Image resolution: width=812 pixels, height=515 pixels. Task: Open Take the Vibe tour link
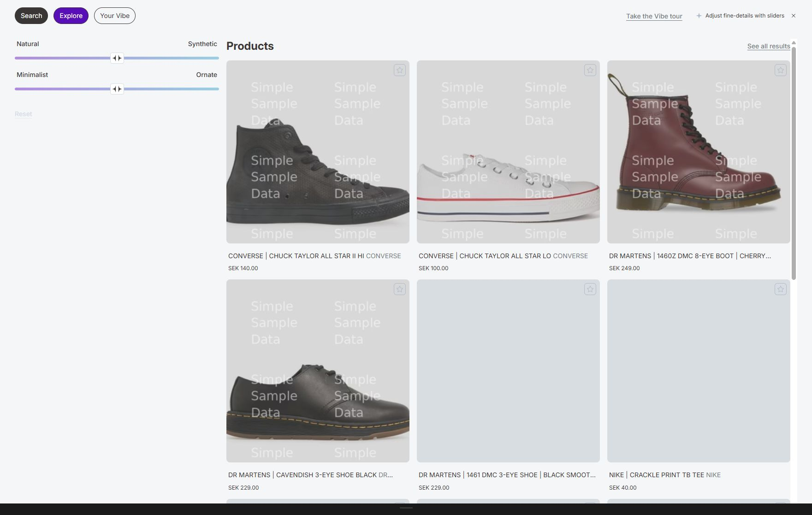click(654, 16)
